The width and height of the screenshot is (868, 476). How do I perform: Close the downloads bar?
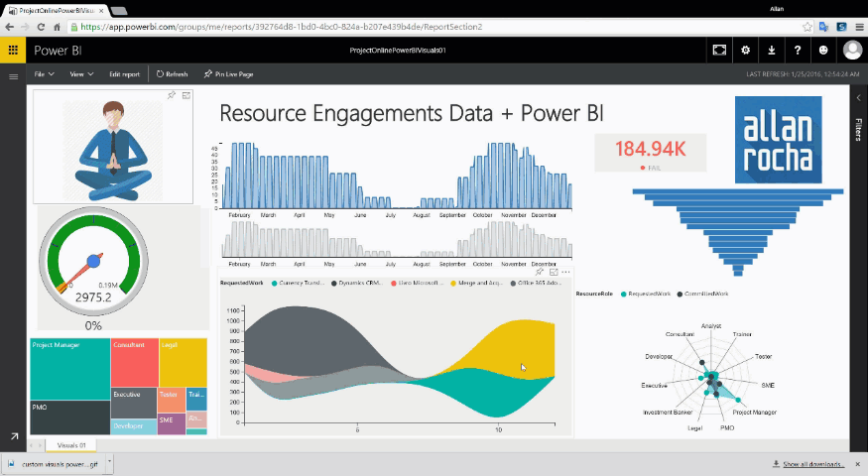pyautogui.click(x=857, y=464)
